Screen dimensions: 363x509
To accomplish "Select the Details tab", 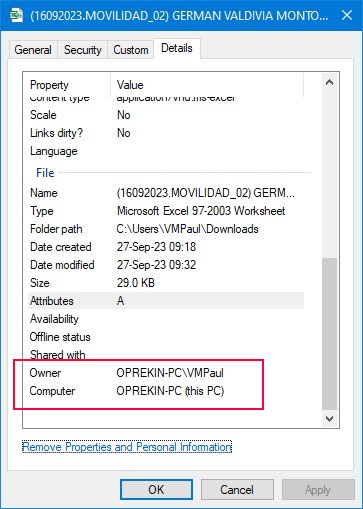I will coord(177,48).
